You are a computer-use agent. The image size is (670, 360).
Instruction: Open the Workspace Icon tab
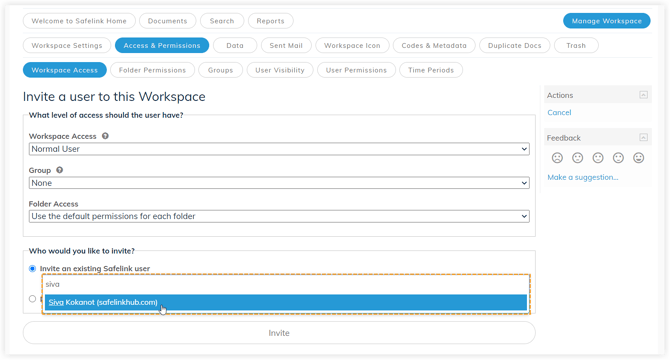352,45
